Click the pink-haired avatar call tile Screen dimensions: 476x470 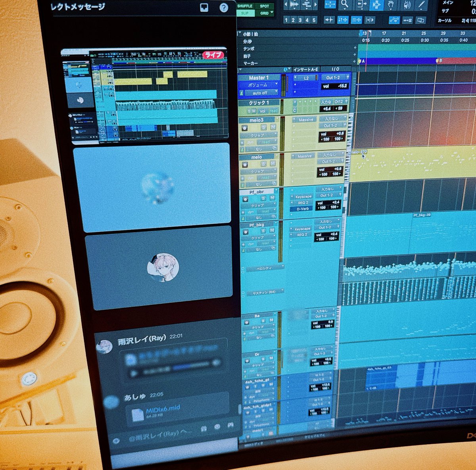coord(163,268)
